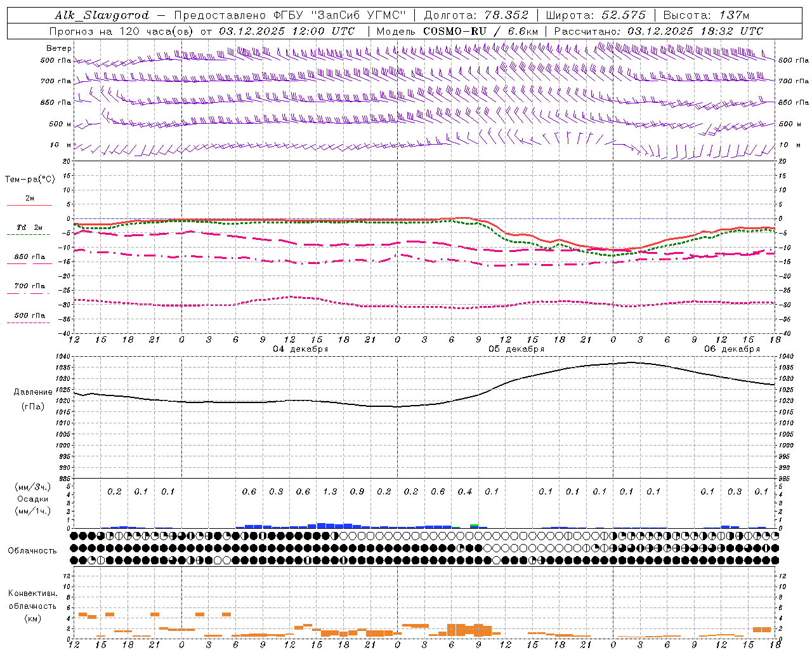Select the text Предоставлено ФГБУ "ЗапСиб УГМС"
The image size is (812, 650).
point(290,15)
